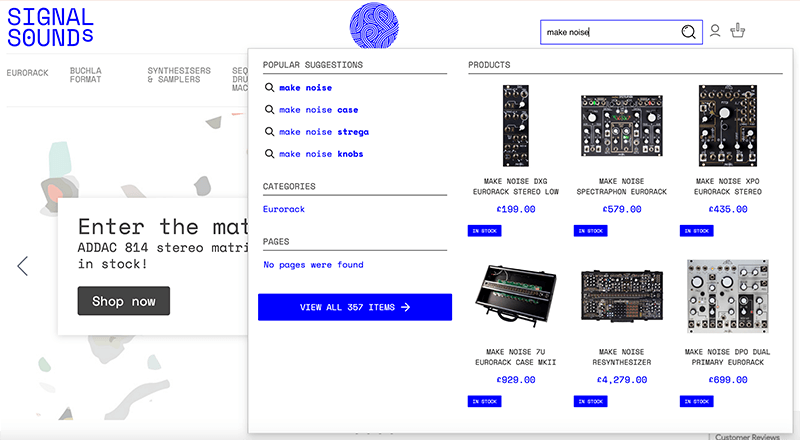
Task: Click the previous slide arrow on banner
Action: point(22,266)
